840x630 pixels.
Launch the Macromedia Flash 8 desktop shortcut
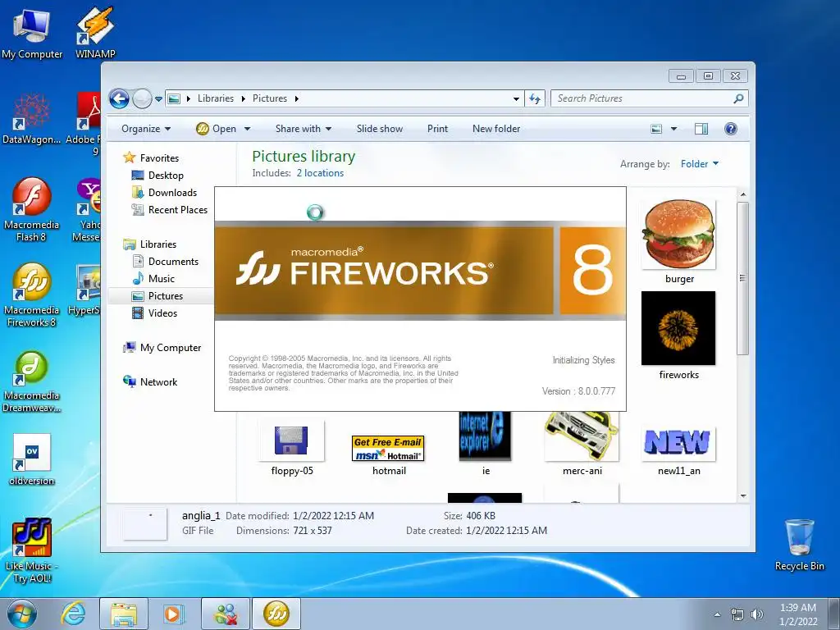(32, 209)
